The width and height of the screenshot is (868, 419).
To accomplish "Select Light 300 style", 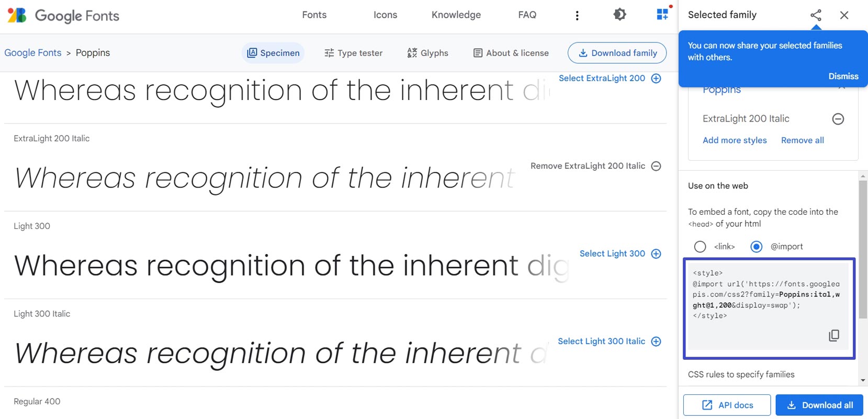I will pyautogui.click(x=621, y=253).
